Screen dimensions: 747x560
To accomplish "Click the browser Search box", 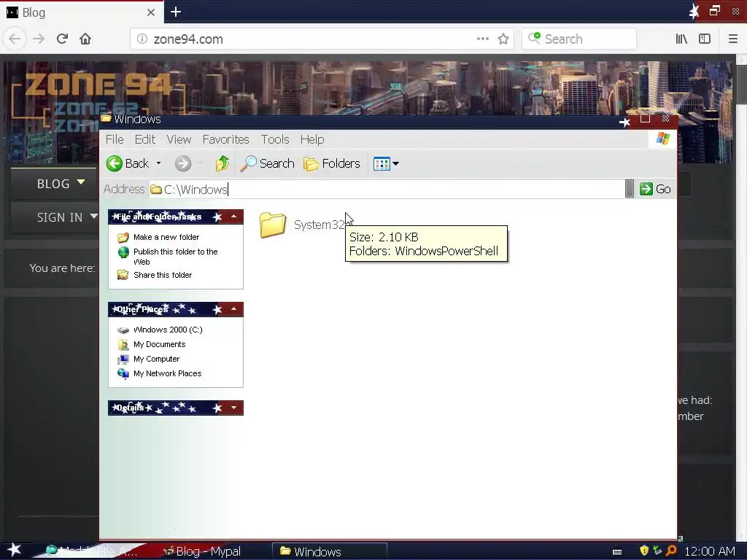I will coord(579,39).
